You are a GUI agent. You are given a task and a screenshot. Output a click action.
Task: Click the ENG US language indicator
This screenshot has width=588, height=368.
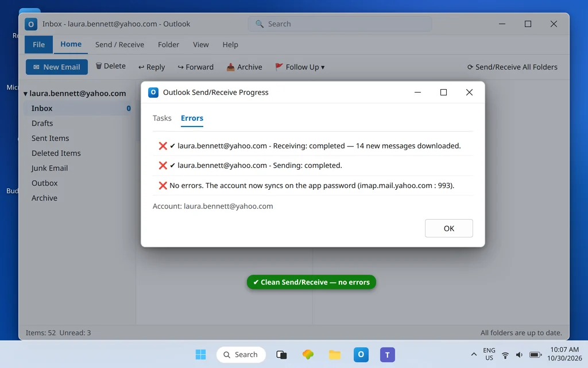489,354
